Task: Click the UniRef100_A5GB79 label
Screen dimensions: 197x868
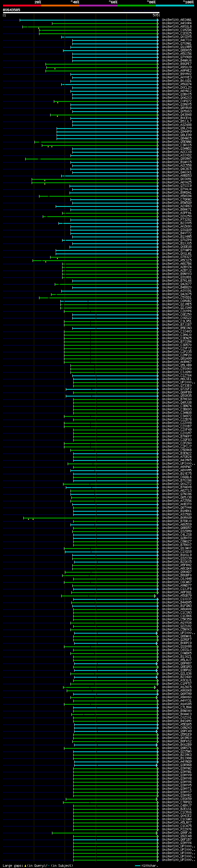Action: tap(177, 596)
